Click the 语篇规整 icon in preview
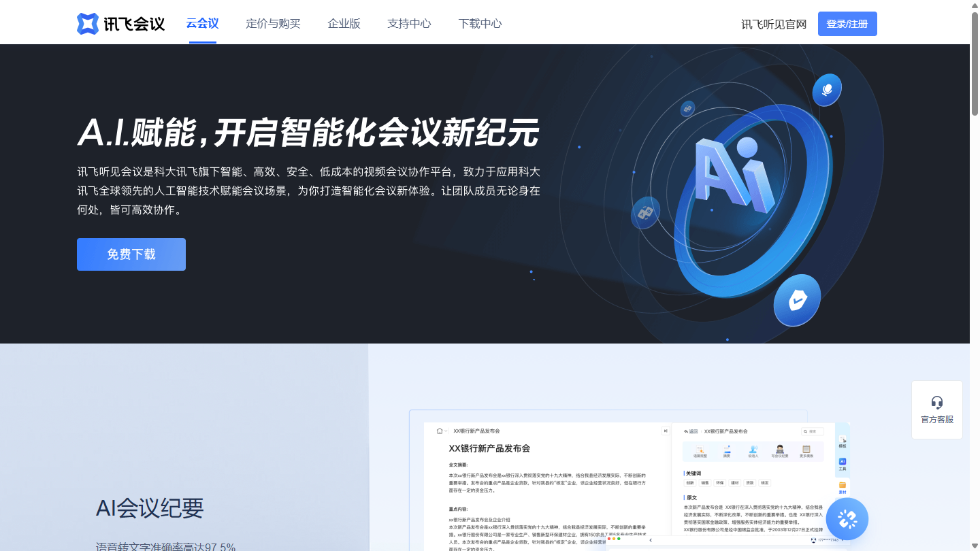Viewport: 980px width, 551px height. [x=700, y=452]
